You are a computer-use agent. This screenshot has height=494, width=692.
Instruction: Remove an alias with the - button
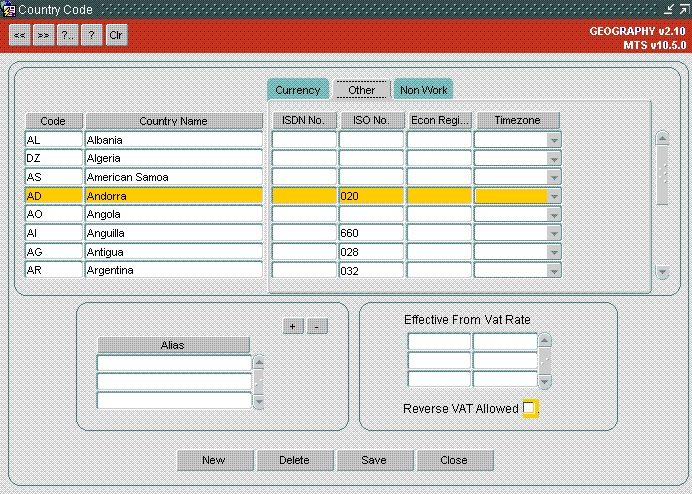(x=317, y=326)
